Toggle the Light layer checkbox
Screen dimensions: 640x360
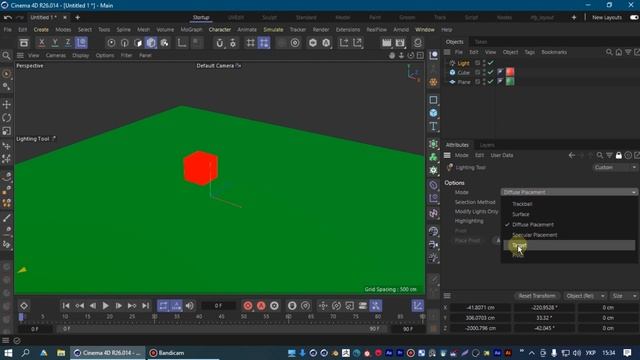tap(477, 63)
